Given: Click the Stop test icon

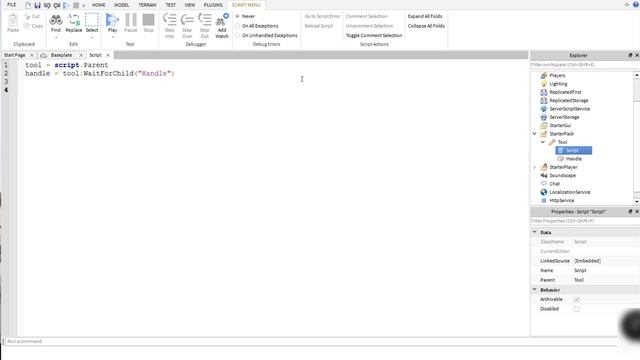Looking at the screenshot, I should pos(149,20).
